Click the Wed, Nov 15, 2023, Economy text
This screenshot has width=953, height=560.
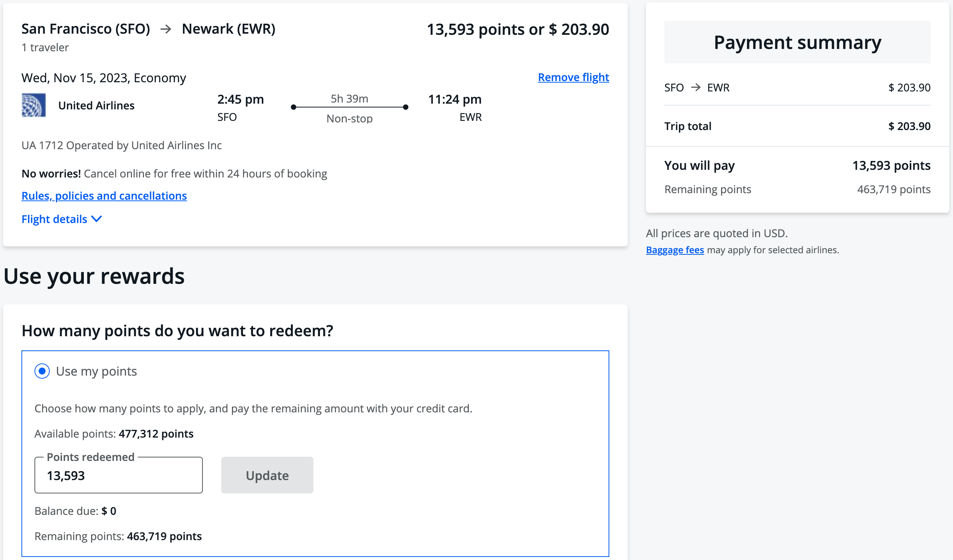[x=104, y=78]
